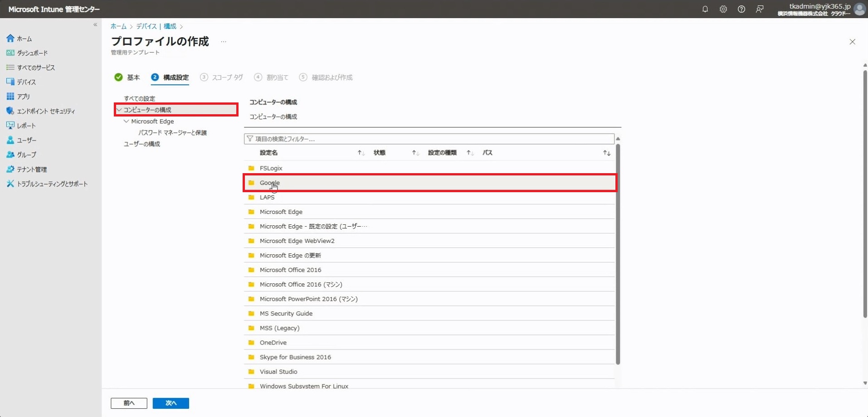
Task: Sort by 設定名 column arrows
Action: pyautogui.click(x=361, y=153)
